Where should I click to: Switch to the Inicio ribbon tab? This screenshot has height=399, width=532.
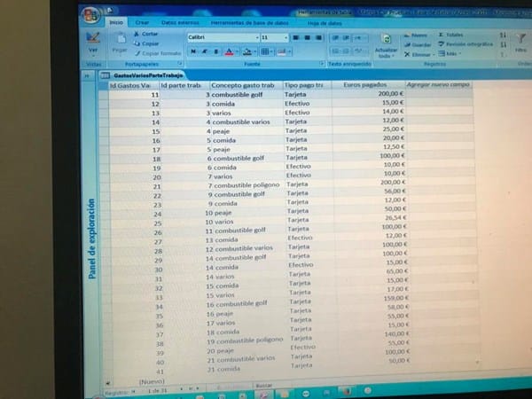coord(116,22)
